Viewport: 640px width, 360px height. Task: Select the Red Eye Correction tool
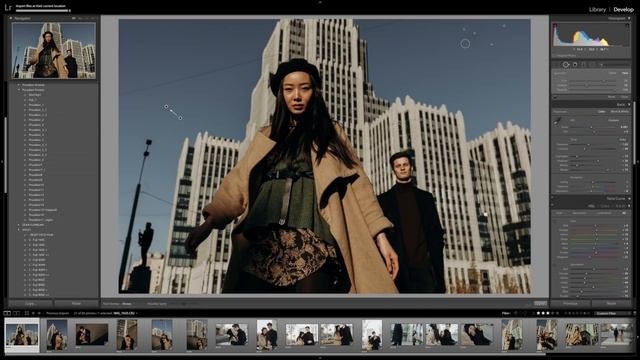point(575,64)
